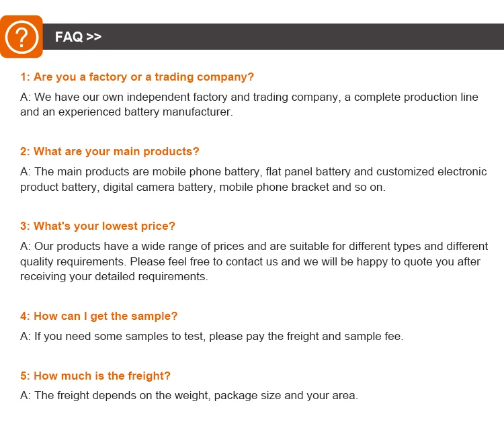Screen dimensions: 504x426
Task: Open question 2 What are your main products
Action: pyautogui.click(x=110, y=151)
